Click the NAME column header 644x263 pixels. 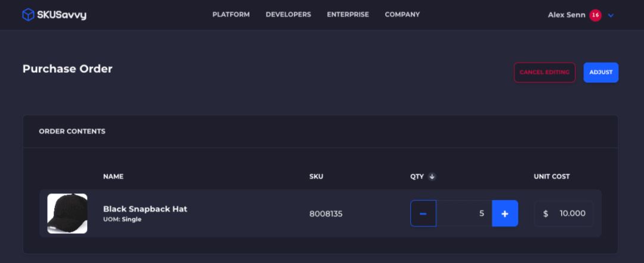click(113, 177)
